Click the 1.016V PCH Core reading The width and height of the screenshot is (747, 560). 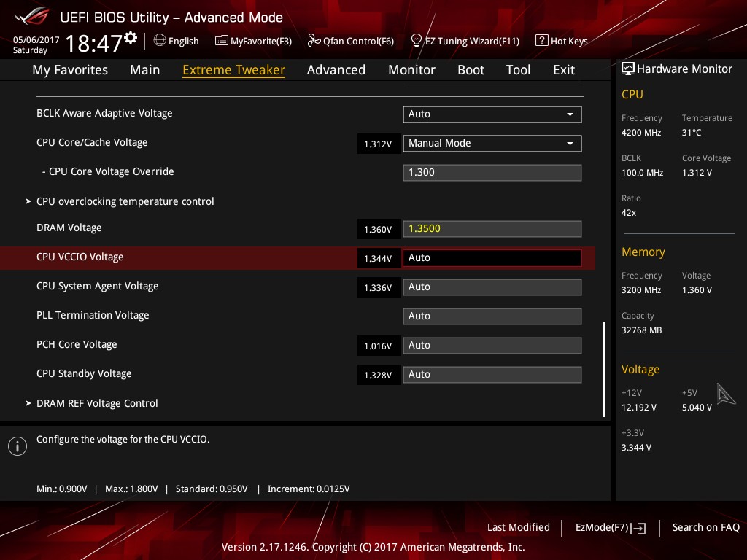[x=379, y=346]
